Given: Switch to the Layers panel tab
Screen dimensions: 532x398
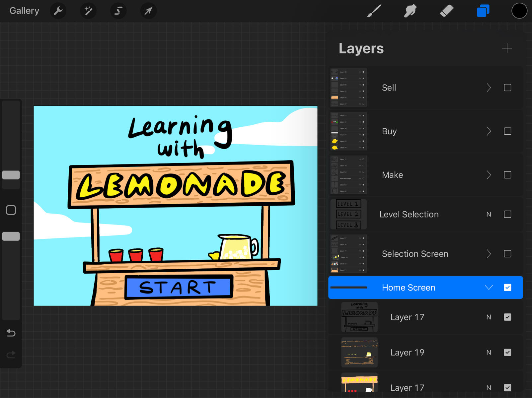Looking at the screenshot, I should coord(483,11).
